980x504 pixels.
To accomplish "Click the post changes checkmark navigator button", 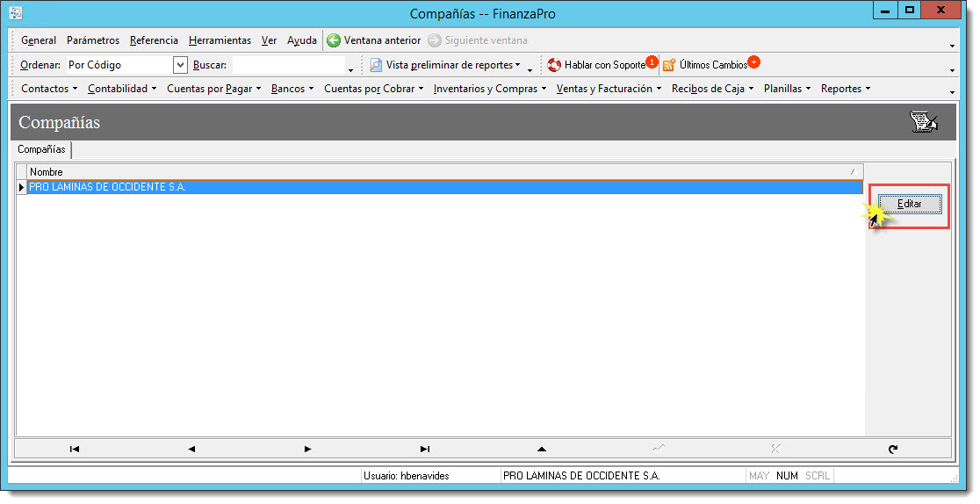I will [659, 449].
